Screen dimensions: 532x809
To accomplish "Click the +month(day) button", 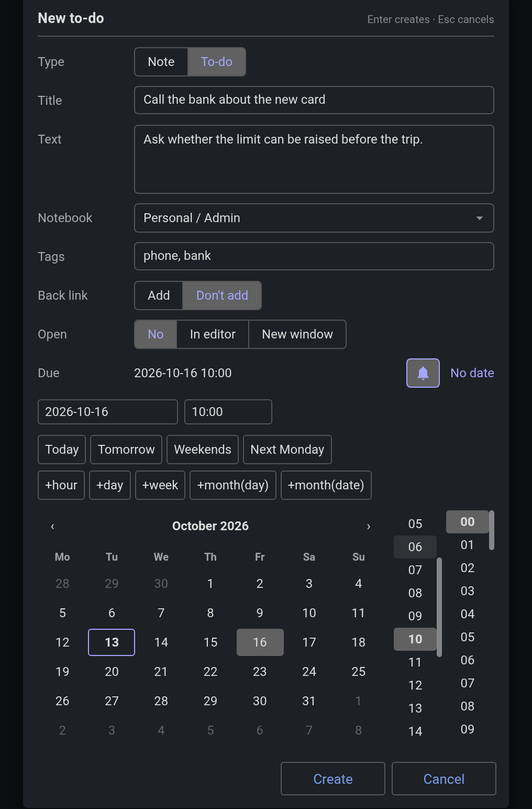I will tap(233, 485).
